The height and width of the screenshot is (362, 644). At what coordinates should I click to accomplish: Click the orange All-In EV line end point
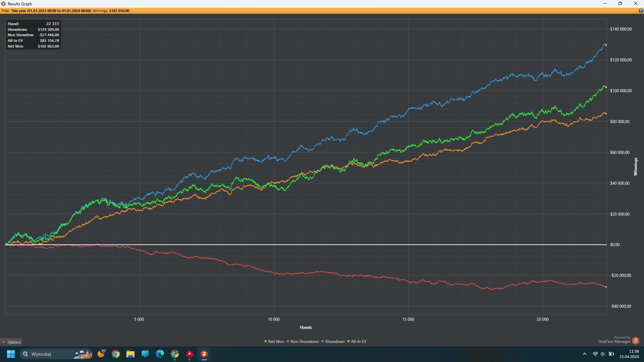coord(606,114)
